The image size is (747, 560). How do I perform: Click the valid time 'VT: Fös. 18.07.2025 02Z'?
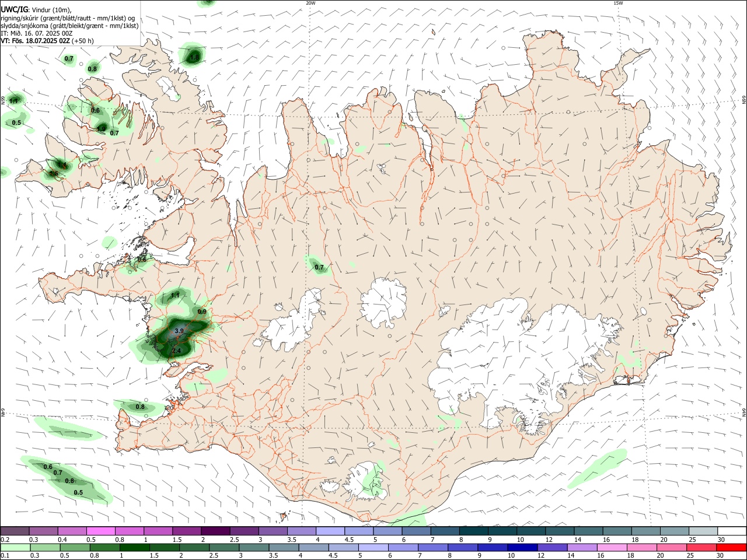pos(36,41)
